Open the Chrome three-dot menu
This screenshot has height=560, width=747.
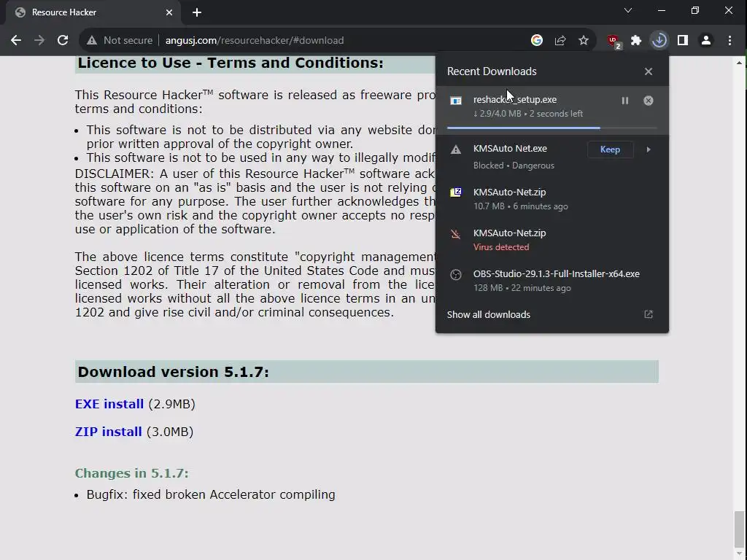coord(729,41)
